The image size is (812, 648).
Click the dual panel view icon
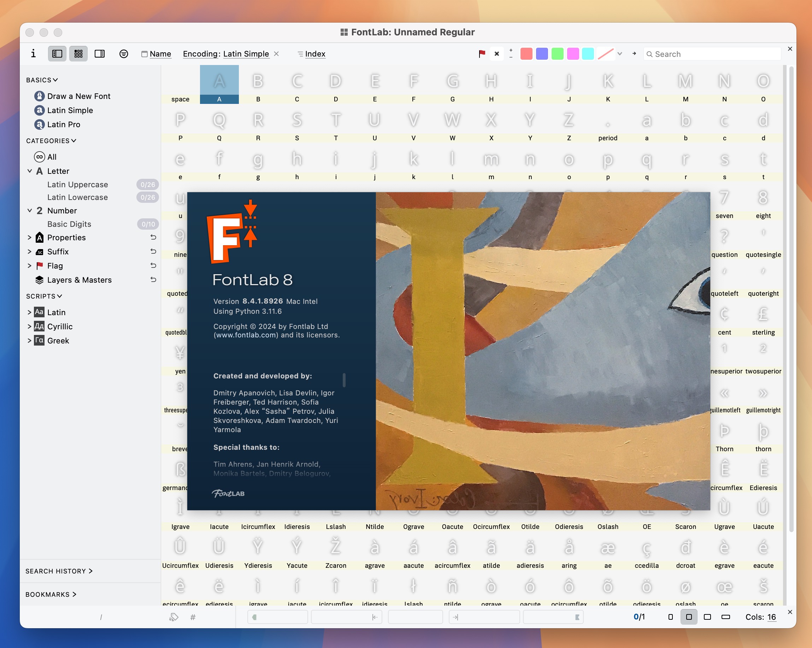[x=100, y=54]
